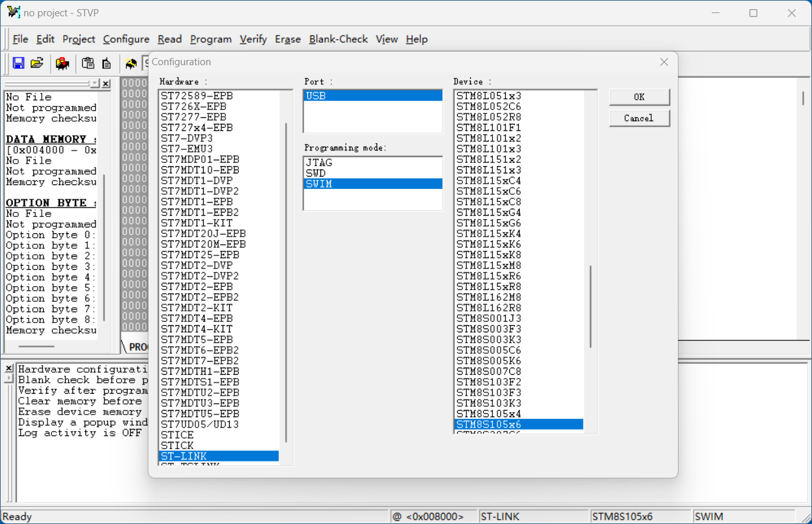Image resolution: width=812 pixels, height=524 pixels.
Task: Select STICE in Hardware list
Action: (x=219, y=435)
